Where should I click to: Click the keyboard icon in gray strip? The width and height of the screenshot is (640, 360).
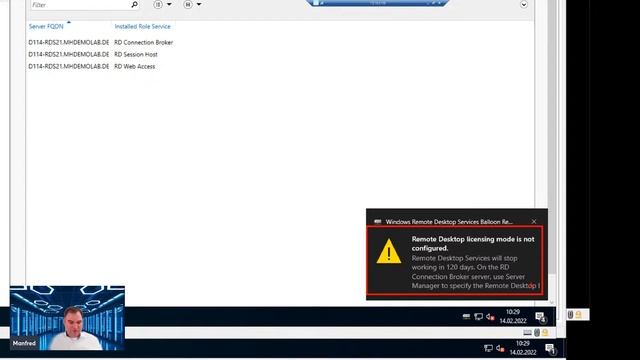[x=527, y=333]
